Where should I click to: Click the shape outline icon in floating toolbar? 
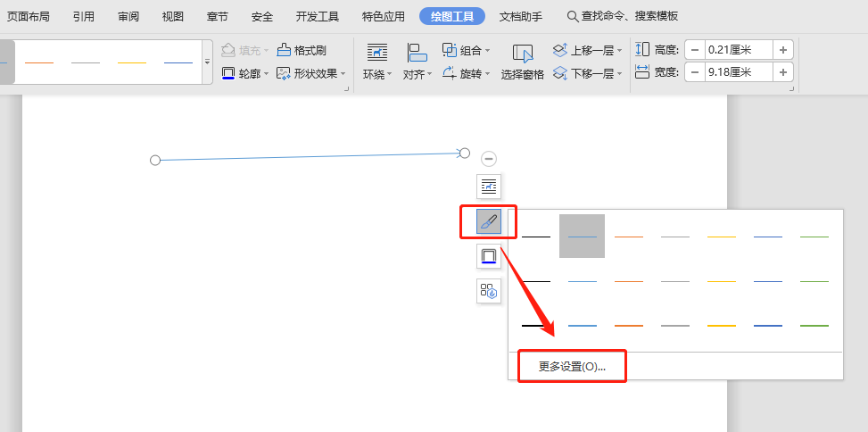tap(489, 257)
